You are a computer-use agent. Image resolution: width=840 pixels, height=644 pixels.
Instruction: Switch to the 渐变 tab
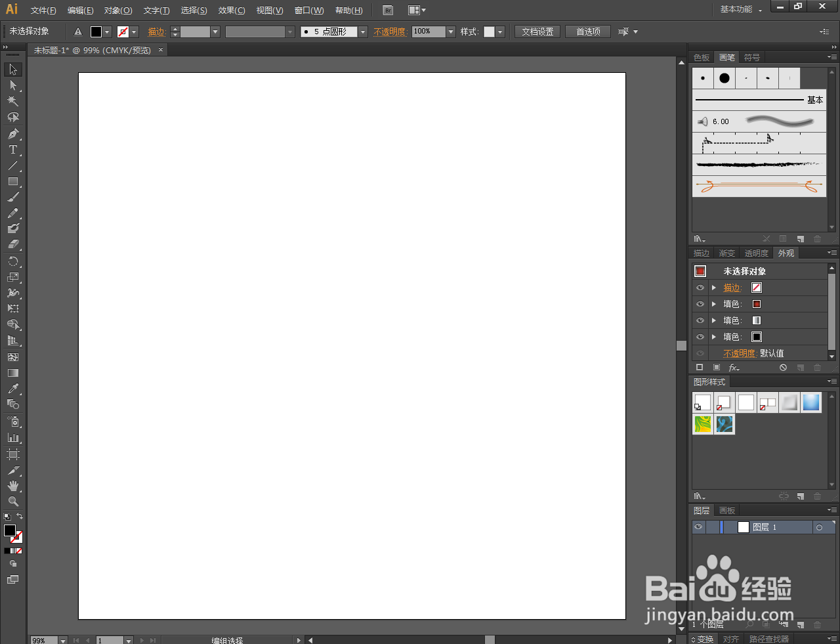727,253
